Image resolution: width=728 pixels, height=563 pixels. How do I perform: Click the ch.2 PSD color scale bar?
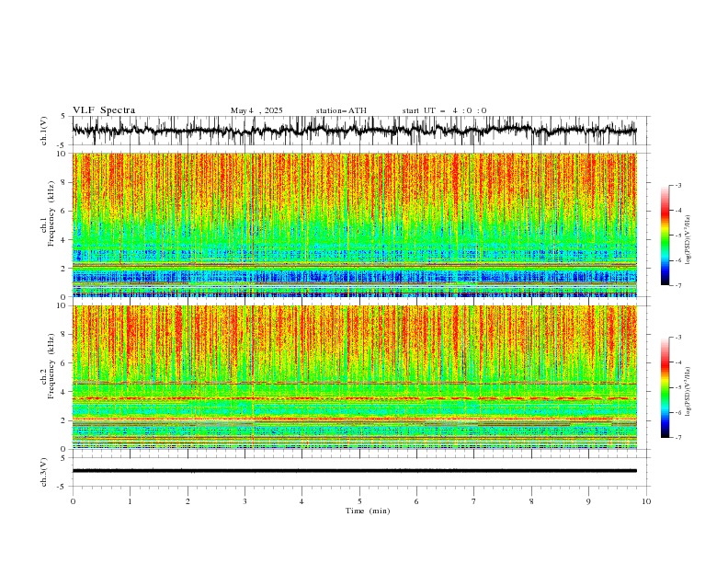(665, 387)
